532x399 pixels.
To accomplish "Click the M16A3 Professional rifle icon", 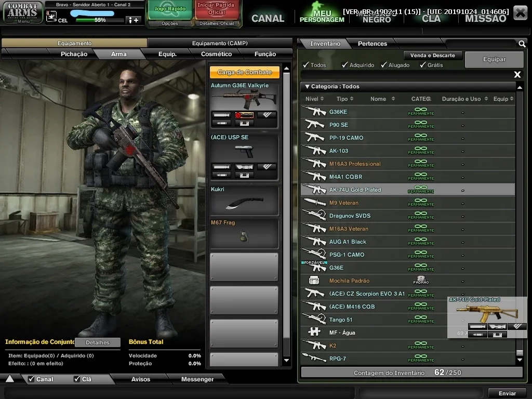I will point(314,164).
